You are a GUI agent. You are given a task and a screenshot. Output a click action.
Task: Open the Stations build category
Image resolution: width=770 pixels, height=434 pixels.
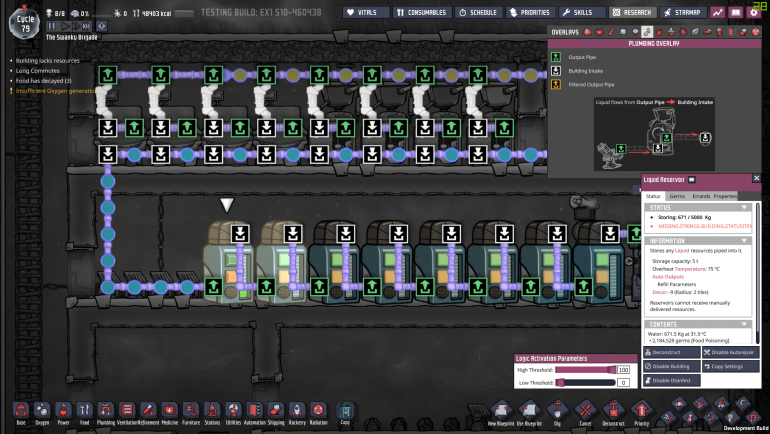(212, 413)
